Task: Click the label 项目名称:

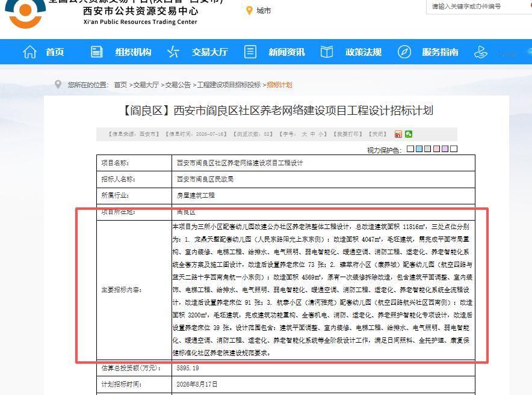Action: click(115, 163)
